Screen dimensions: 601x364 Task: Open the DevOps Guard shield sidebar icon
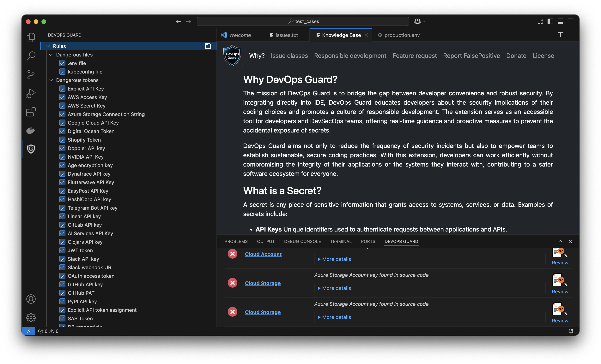point(31,149)
